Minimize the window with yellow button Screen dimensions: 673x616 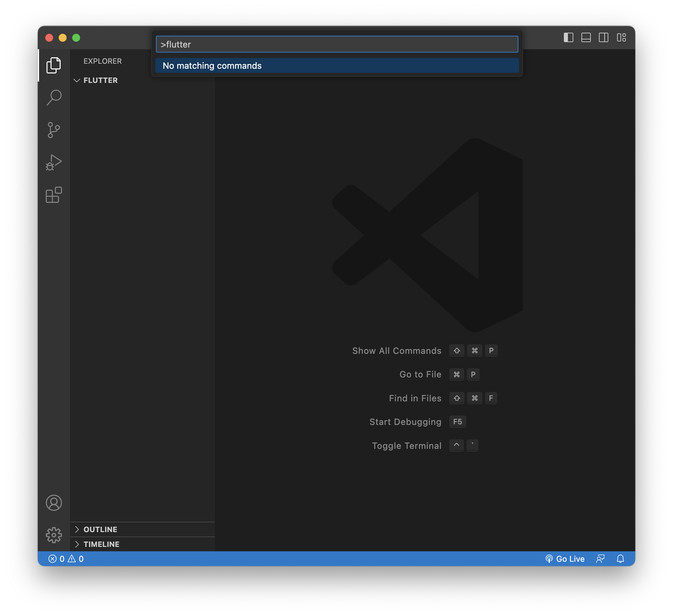(x=63, y=38)
